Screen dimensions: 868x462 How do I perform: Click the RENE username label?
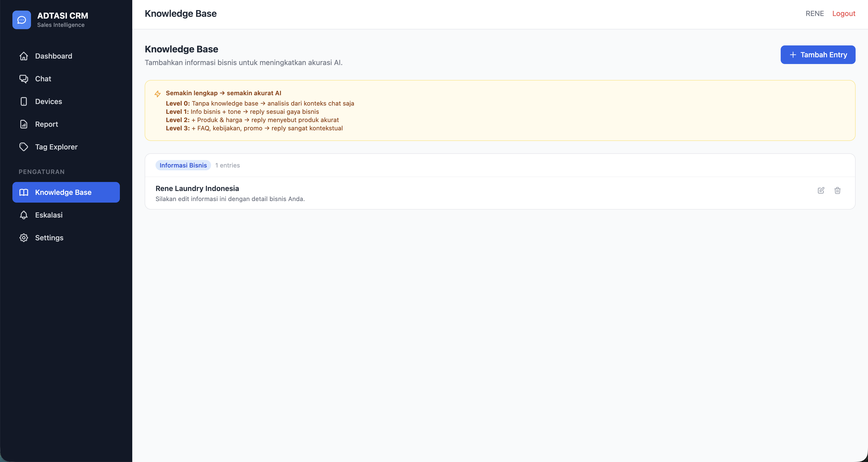coord(815,13)
